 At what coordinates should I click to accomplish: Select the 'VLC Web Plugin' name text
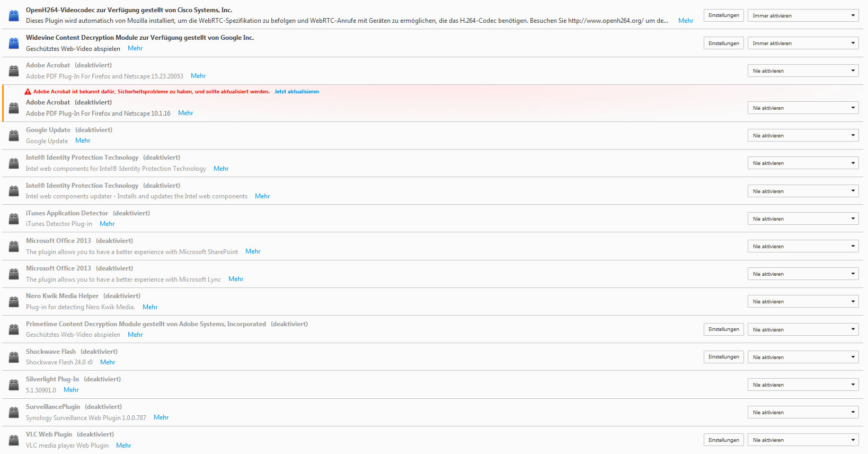click(49, 434)
